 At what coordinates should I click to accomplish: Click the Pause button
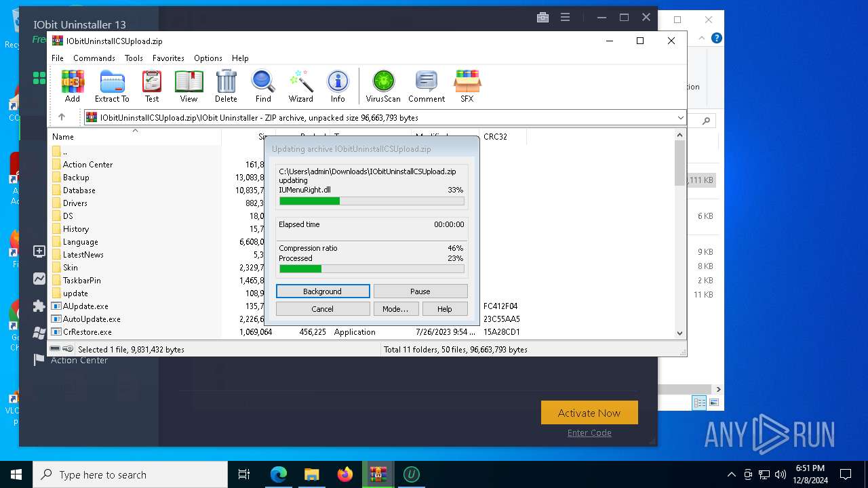420,291
